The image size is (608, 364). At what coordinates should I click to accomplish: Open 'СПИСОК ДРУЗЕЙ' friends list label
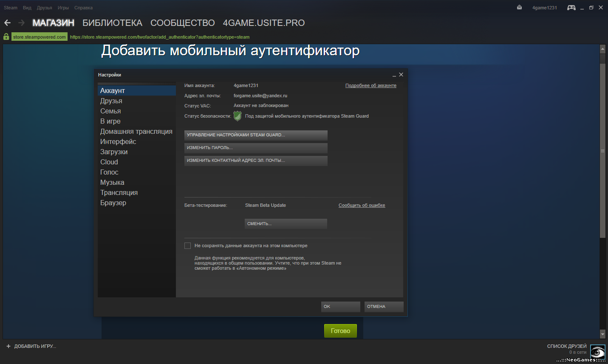coord(567,346)
